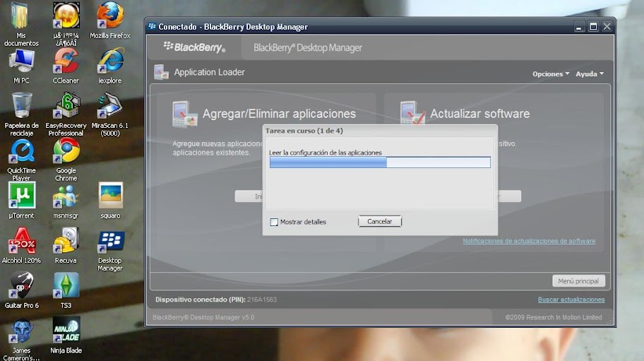Click 'Leer la configuración de las aplicaciones' text
Viewport: 644px width, 361px height.
click(x=326, y=153)
